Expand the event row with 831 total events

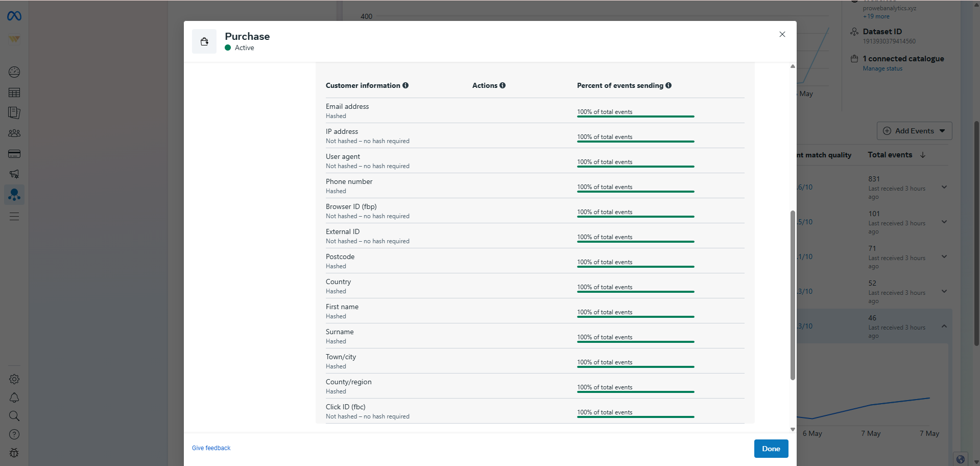944,187
